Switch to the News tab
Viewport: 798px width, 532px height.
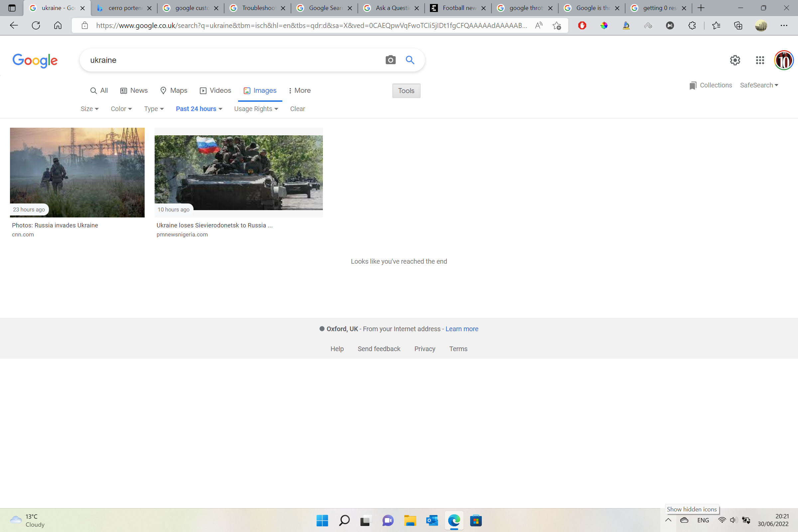point(134,90)
